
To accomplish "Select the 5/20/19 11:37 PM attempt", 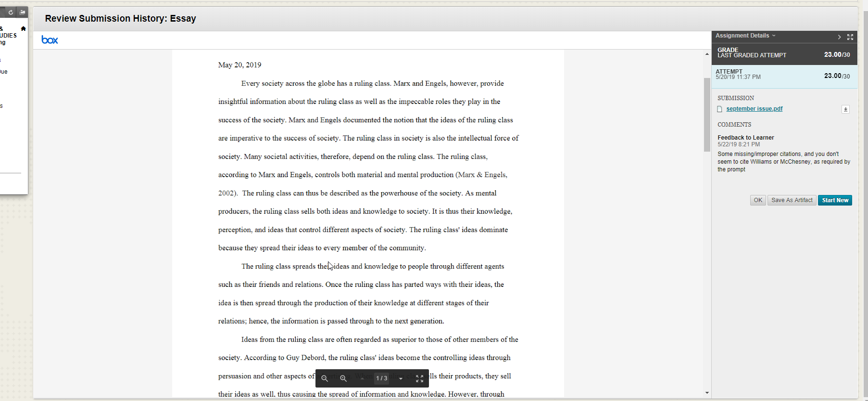I will pos(784,76).
